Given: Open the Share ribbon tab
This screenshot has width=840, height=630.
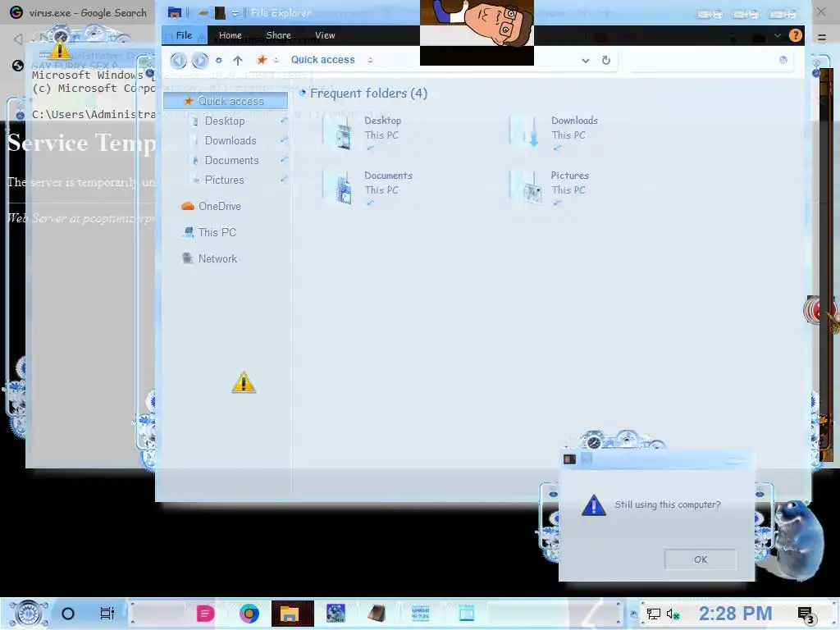Looking at the screenshot, I should 279,35.
